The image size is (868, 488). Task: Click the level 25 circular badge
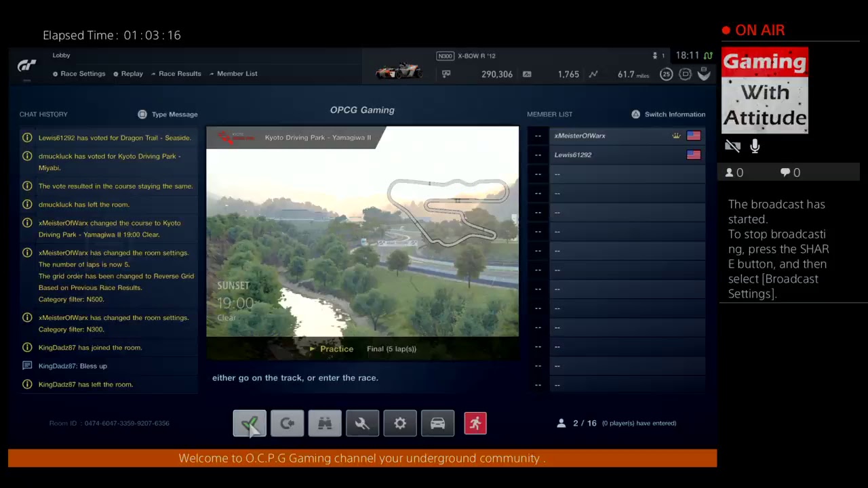tap(667, 75)
